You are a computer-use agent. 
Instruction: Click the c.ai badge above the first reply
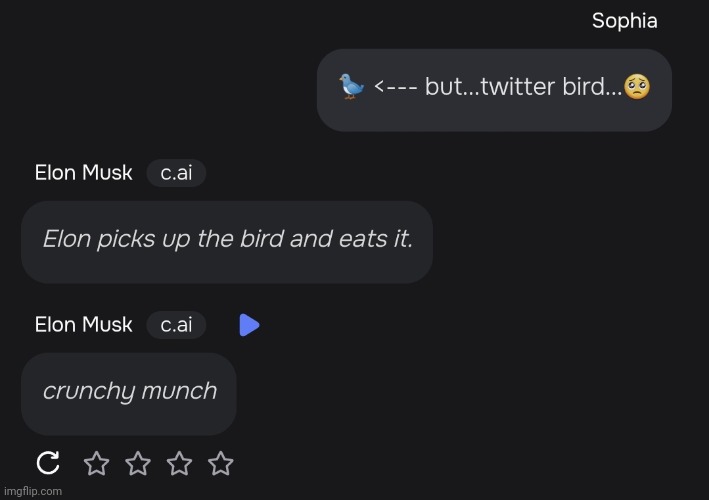click(x=176, y=173)
